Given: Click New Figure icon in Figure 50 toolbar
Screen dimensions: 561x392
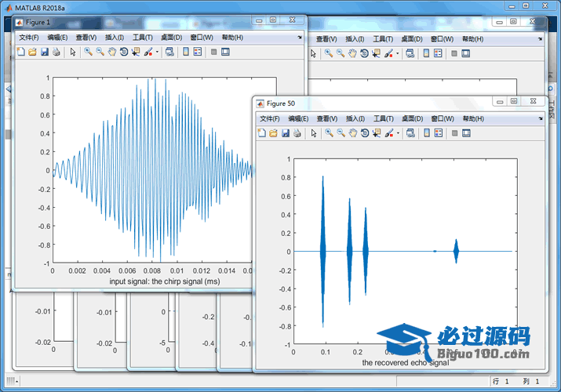Looking at the screenshot, I should tap(261, 133).
